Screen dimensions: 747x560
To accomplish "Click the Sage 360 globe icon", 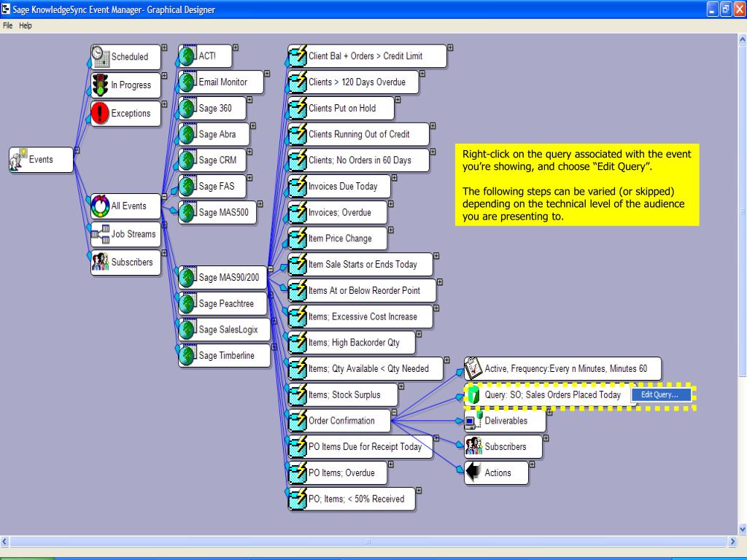I will coord(187,108).
